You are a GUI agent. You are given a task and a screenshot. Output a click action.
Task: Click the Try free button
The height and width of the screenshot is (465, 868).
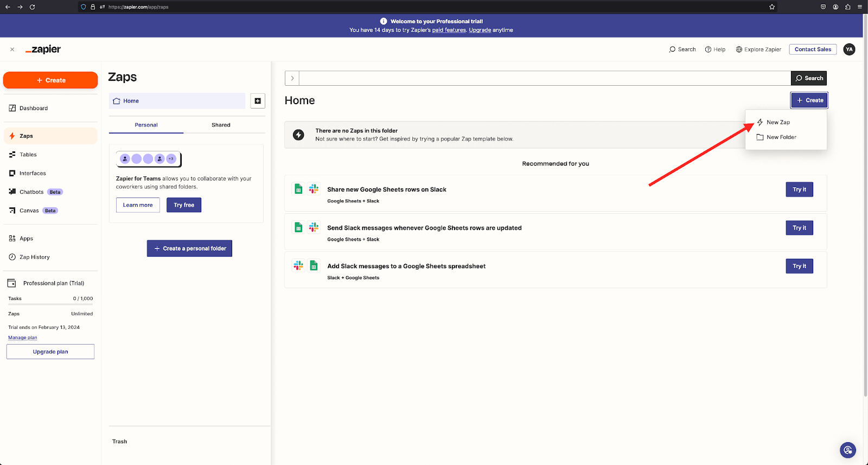184,205
